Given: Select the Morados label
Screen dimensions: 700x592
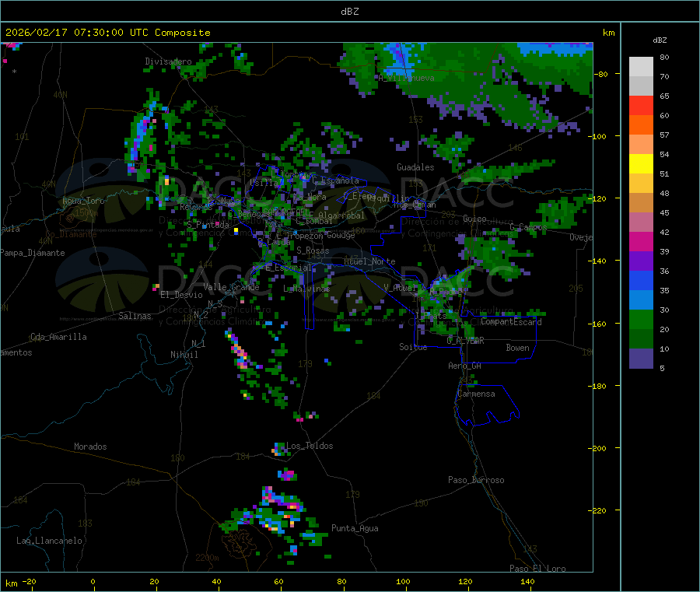Looking at the screenshot, I should point(90,447).
